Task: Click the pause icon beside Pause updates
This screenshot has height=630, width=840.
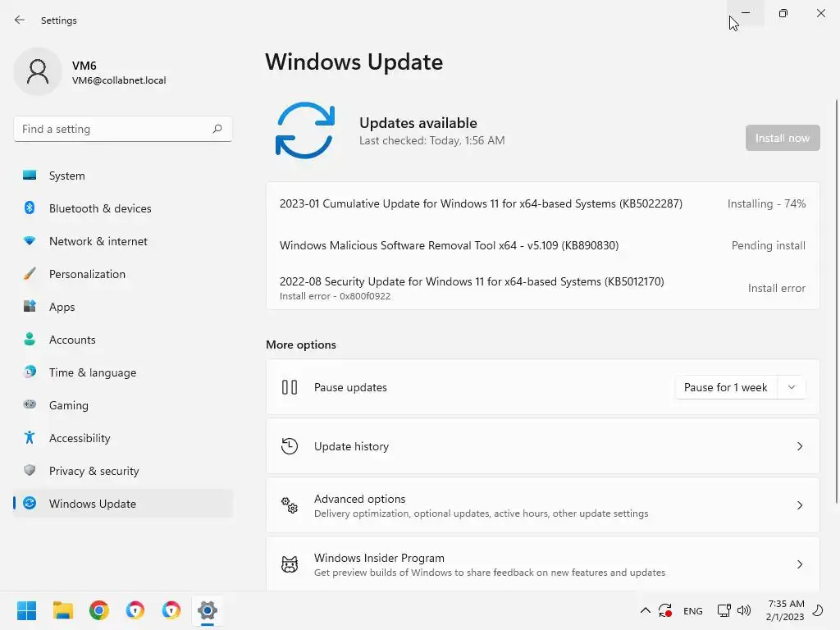Action: (x=290, y=387)
